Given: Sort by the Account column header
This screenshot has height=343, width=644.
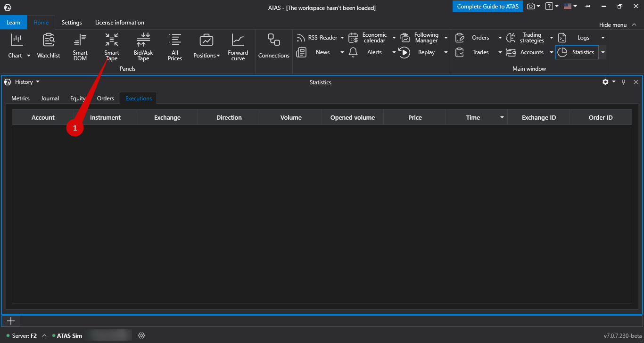Looking at the screenshot, I should click(43, 118).
